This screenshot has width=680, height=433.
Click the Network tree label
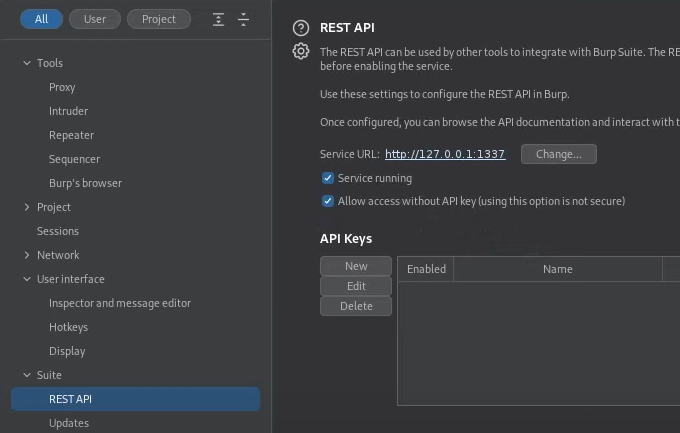point(58,255)
